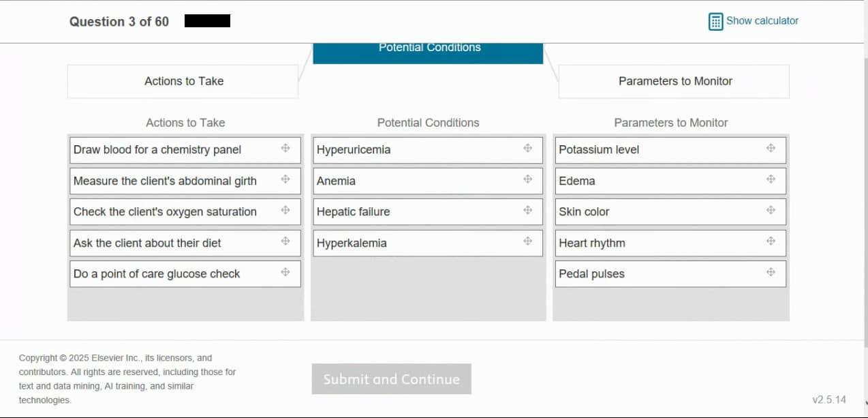Choose Check the client's oxygen saturation

click(x=165, y=212)
